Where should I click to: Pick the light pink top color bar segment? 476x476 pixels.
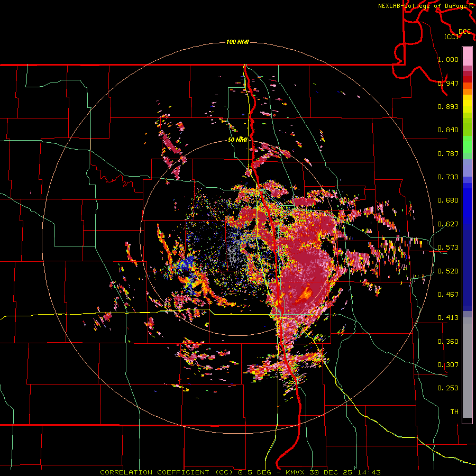(x=467, y=57)
